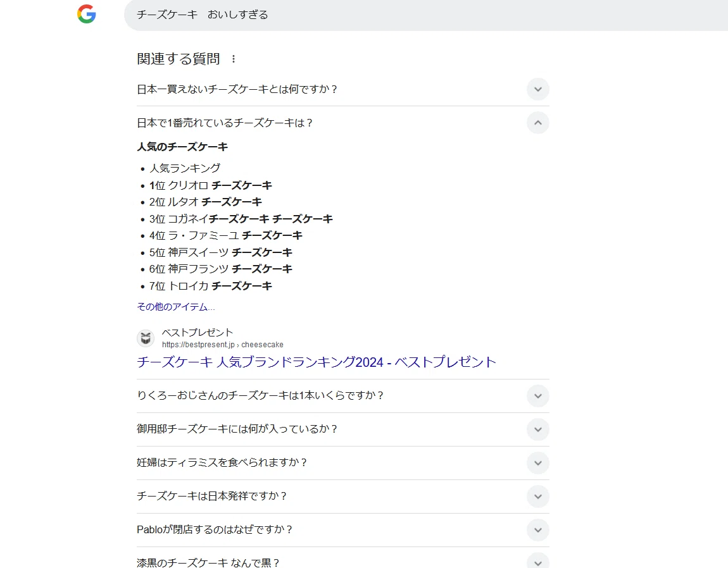Image resolution: width=728 pixels, height=568 pixels.
Task: Click the ベストプレゼント site name
Action: 198,332
